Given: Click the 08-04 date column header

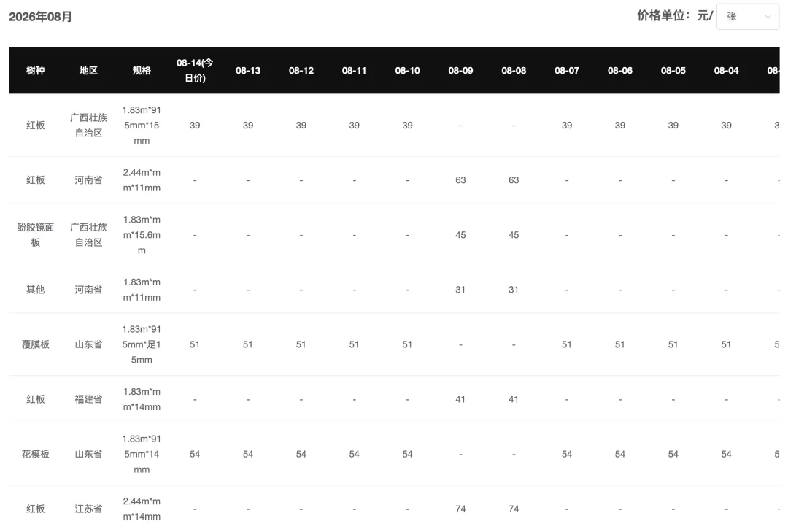Looking at the screenshot, I should pyautogui.click(x=726, y=70).
